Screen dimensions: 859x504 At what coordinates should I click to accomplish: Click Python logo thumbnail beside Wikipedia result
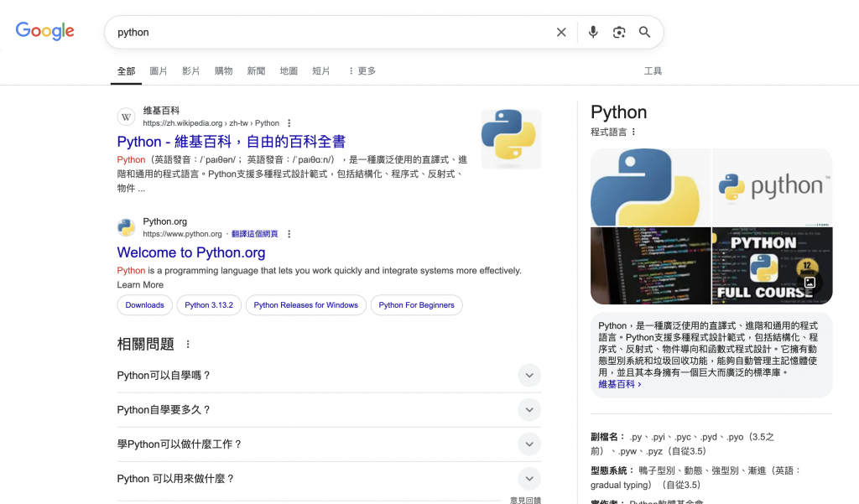511,139
